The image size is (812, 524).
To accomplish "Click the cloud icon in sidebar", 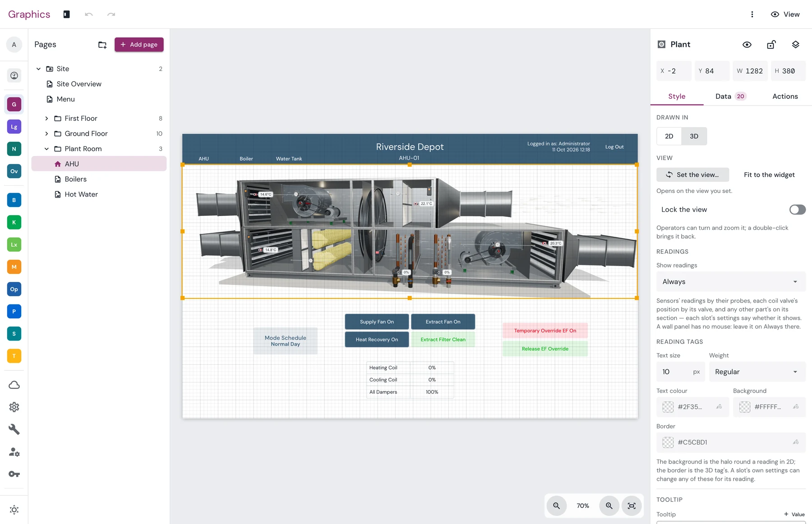I will coord(14,385).
